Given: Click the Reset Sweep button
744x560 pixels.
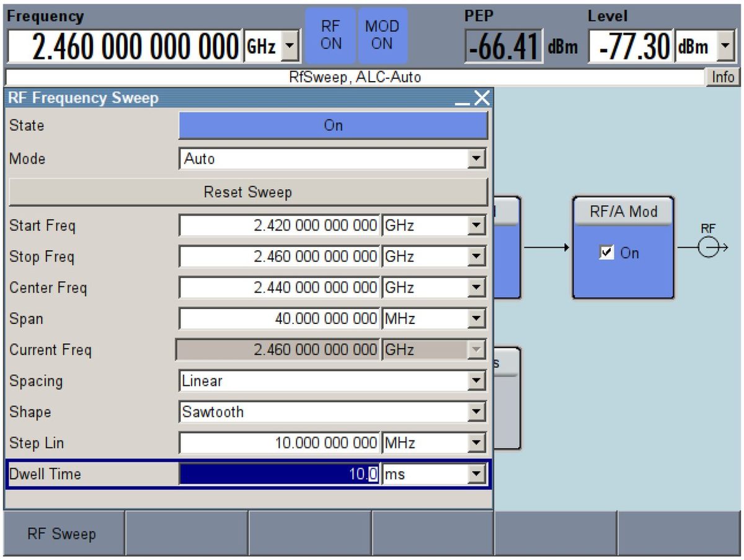Looking at the screenshot, I should [x=248, y=192].
